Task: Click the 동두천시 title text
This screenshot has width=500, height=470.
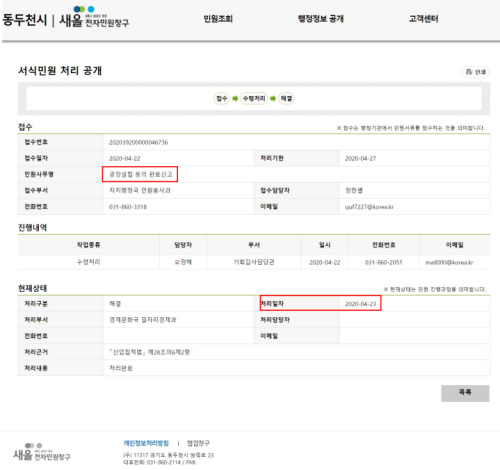Action: point(25,20)
